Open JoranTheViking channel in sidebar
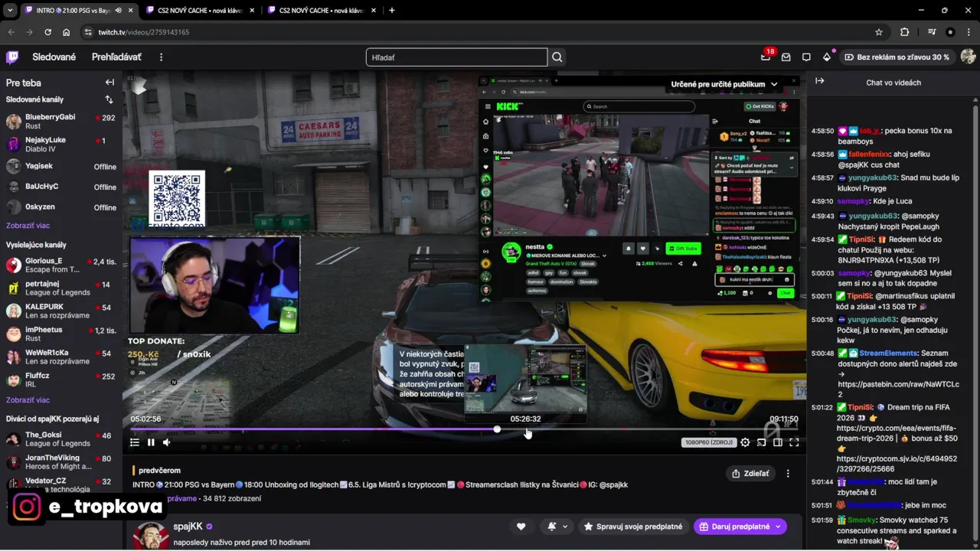 61,462
